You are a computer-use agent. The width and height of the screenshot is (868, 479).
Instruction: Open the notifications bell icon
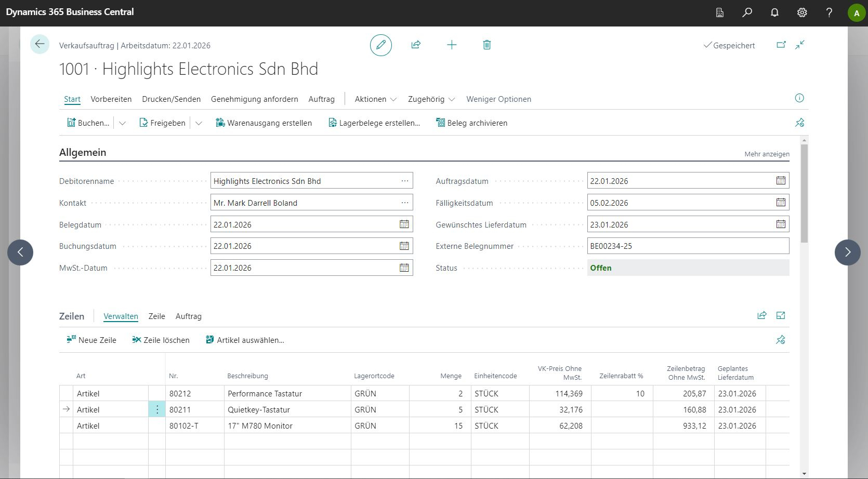(x=774, y=12)
